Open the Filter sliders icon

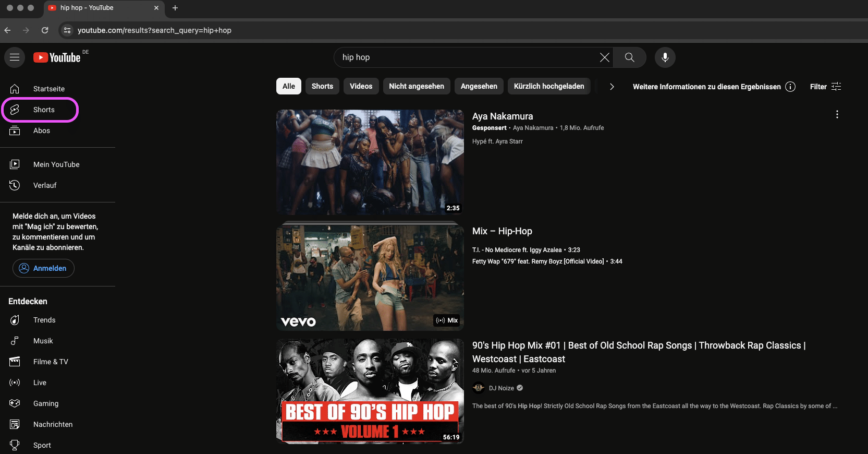point(836,87)
